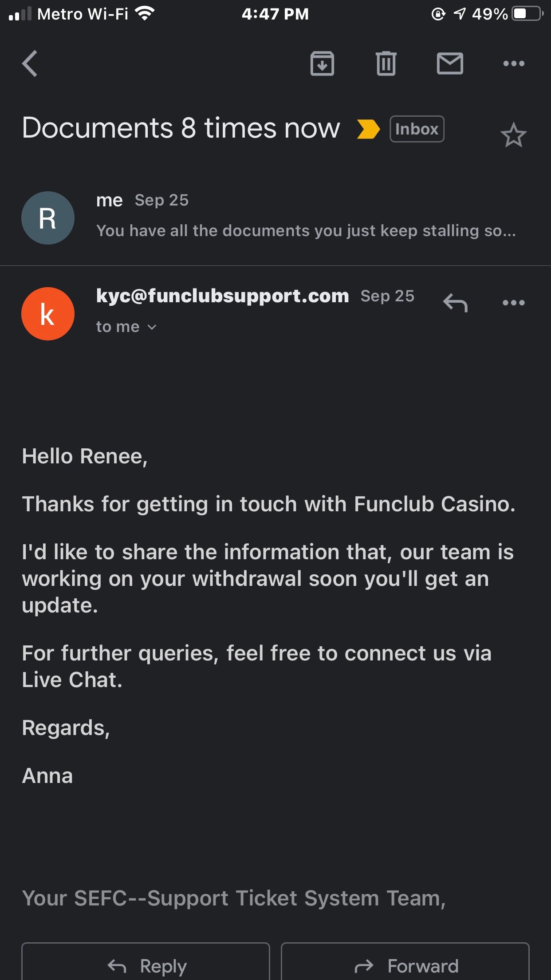Expand the collapsed message from me
551x980 pixels.
[x=306, y=230]
